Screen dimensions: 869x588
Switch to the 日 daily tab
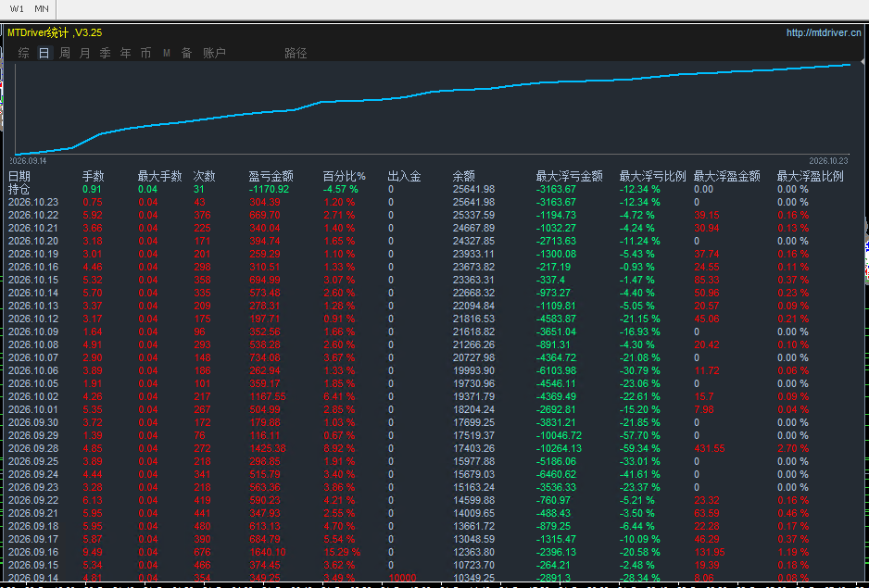click(x=44, y=53)
